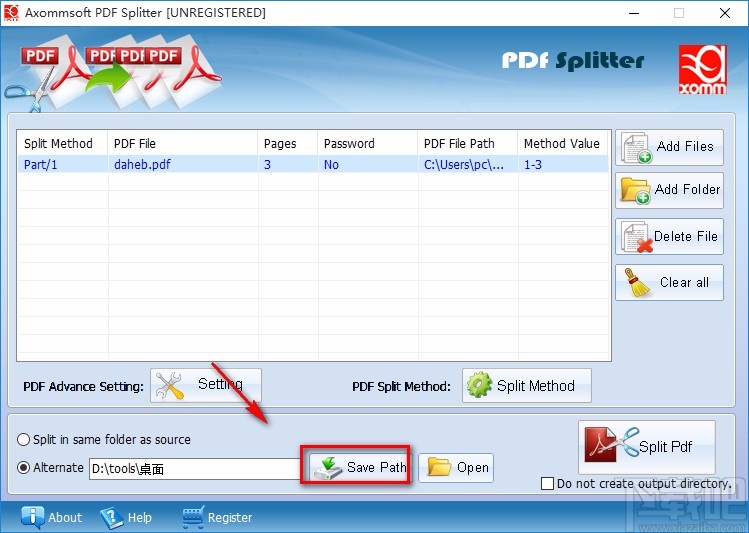Open the About link

(x=52, y=517)
